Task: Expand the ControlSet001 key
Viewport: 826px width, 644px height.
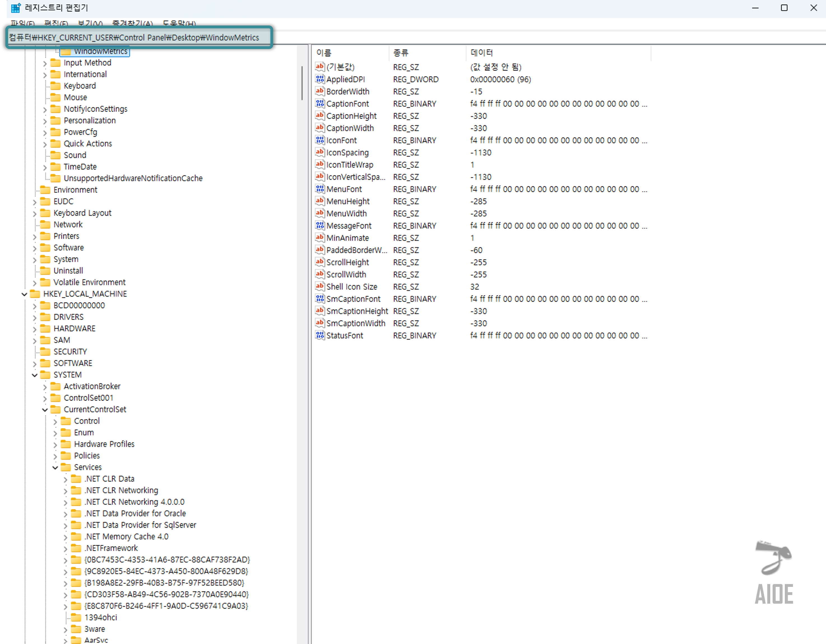Action: pos(45,398)
